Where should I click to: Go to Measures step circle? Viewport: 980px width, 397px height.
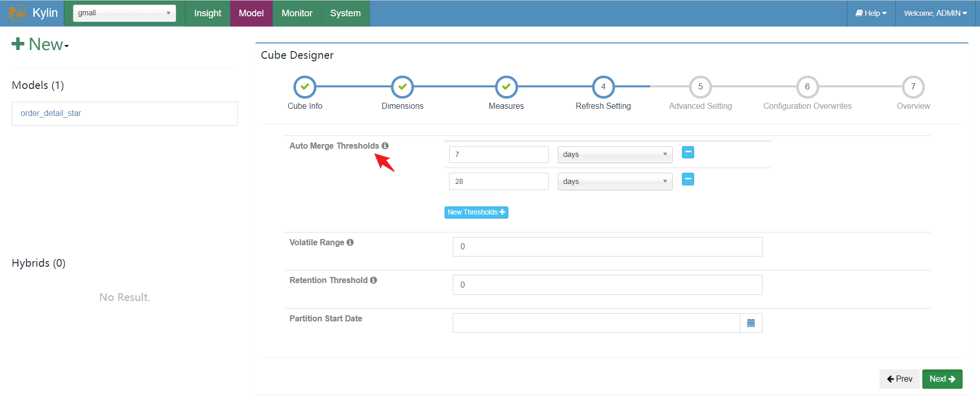click(x=506, y=87)
